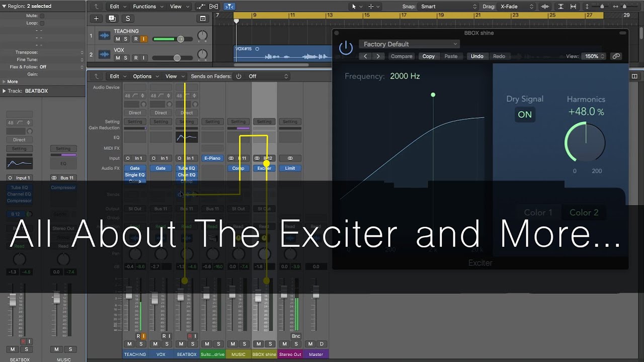Viewport: 644px width, 362px height.
Task: Click the track header options icon
Action: coord(203,19)
